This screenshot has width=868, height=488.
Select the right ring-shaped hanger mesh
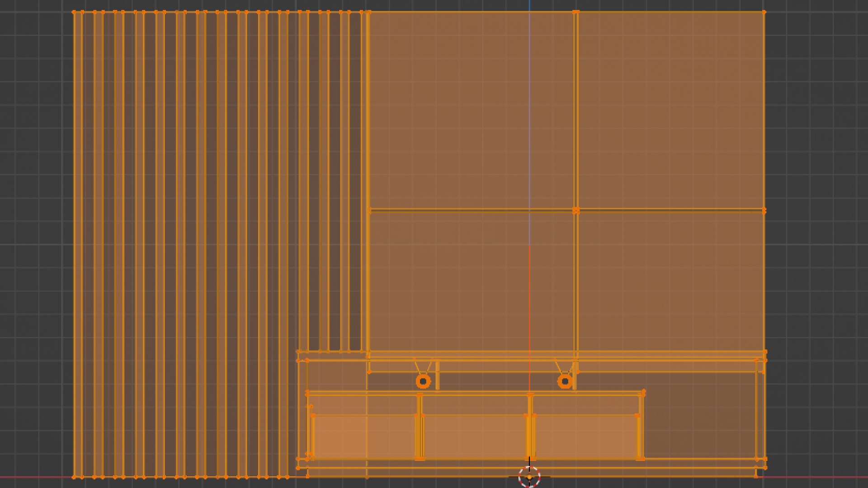565,381
